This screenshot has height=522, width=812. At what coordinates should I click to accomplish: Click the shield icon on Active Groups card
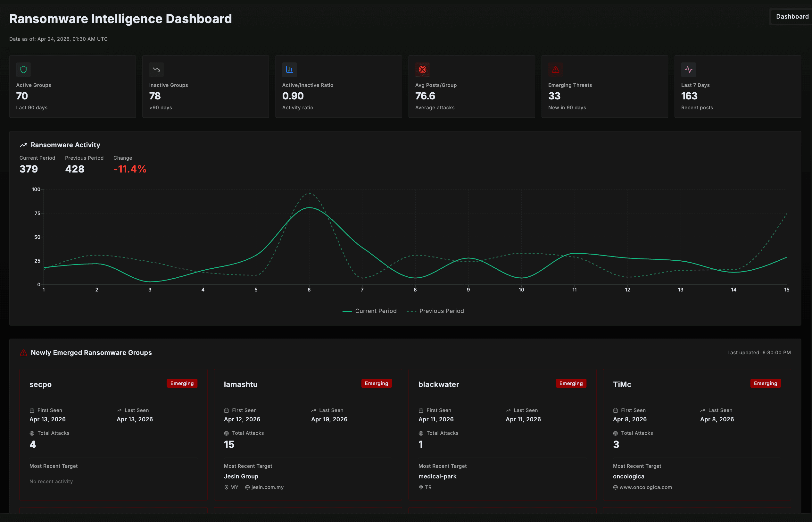tap(23, 70)
